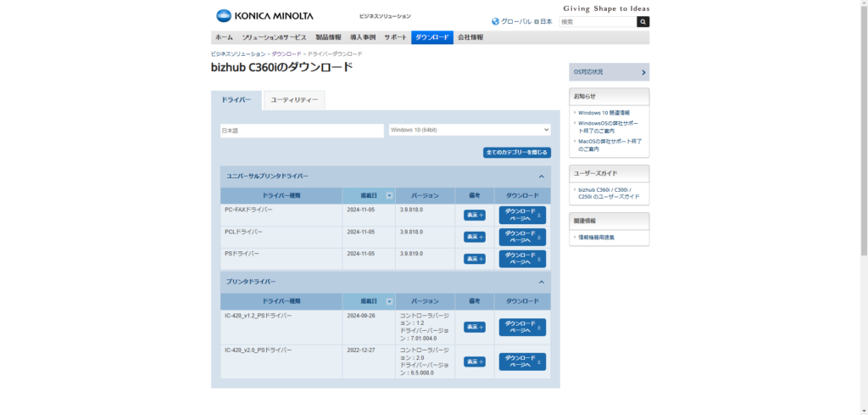Click the search magnifier icon button

click(x=643, y=21)
